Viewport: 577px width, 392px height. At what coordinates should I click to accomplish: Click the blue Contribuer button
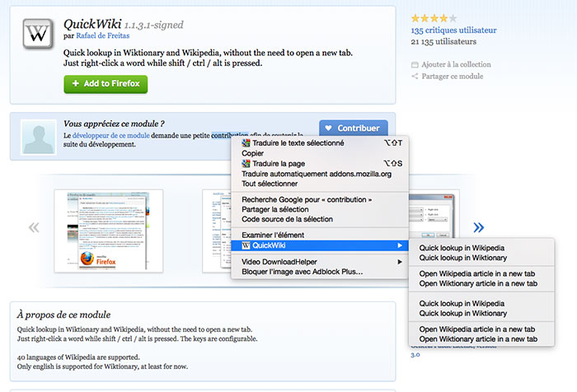coord(354,128)
